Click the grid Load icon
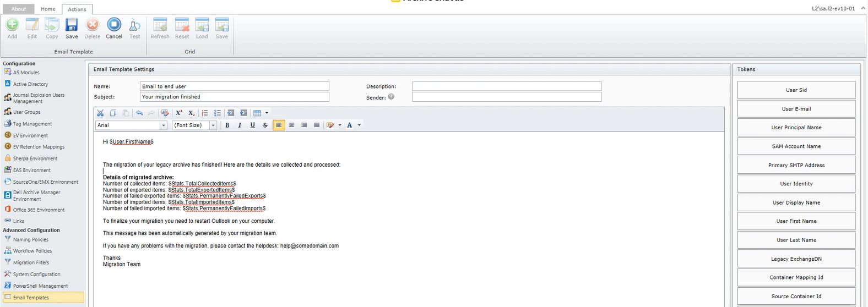Image resolution: width=868 pixels, height=307 pixels. pos(202,25)
